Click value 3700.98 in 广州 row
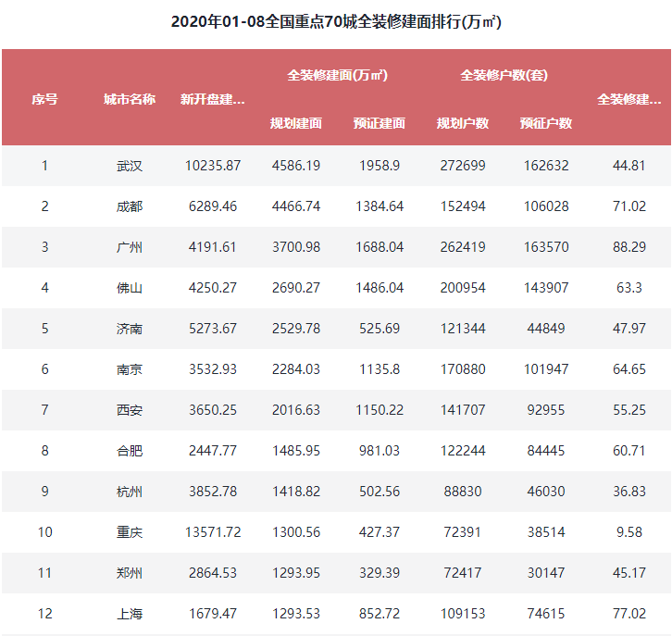 pos(295,247)
